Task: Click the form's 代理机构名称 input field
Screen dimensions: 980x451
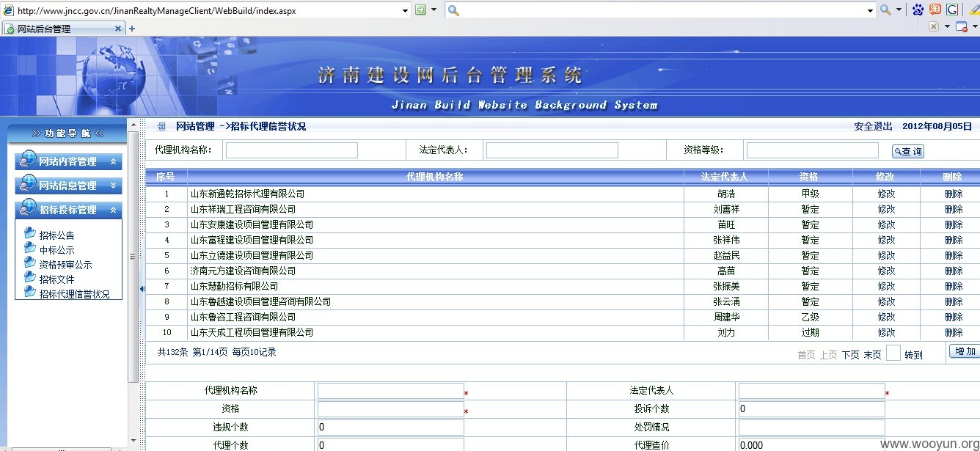Action: pos(390,391)
